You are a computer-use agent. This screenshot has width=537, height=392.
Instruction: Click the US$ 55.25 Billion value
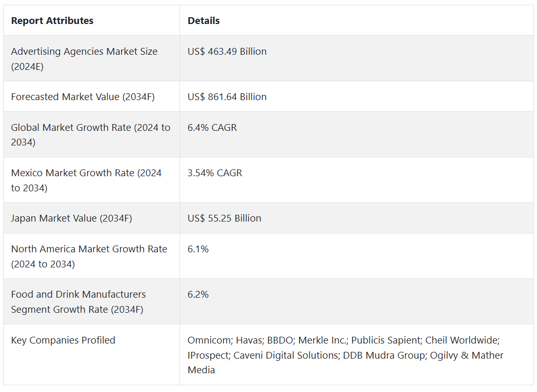pyautogui.click(x=224, y=218)
